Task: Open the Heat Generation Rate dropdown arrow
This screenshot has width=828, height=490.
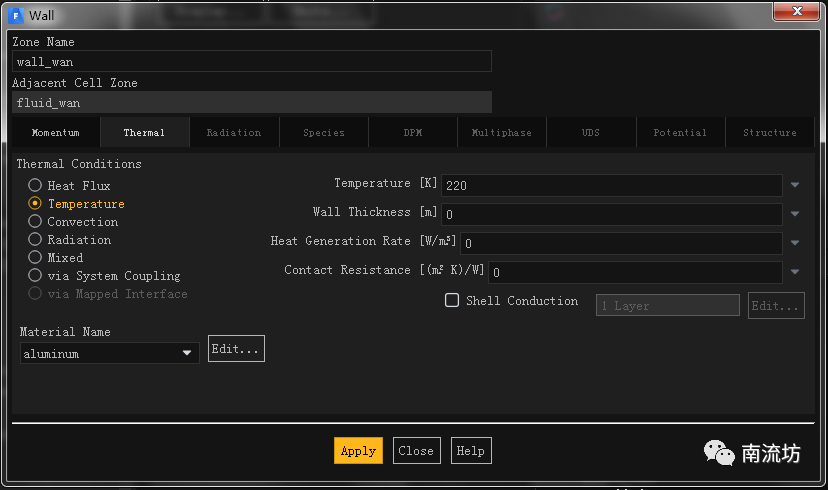Action: coord(795,243)
